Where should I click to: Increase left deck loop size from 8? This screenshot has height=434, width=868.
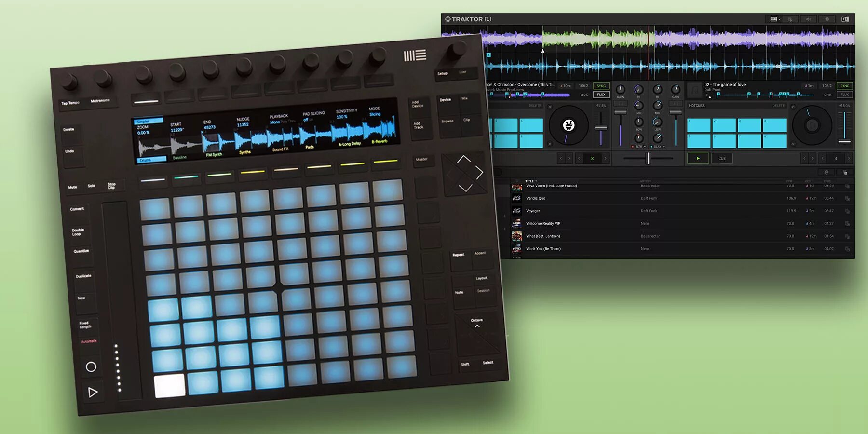606,158
